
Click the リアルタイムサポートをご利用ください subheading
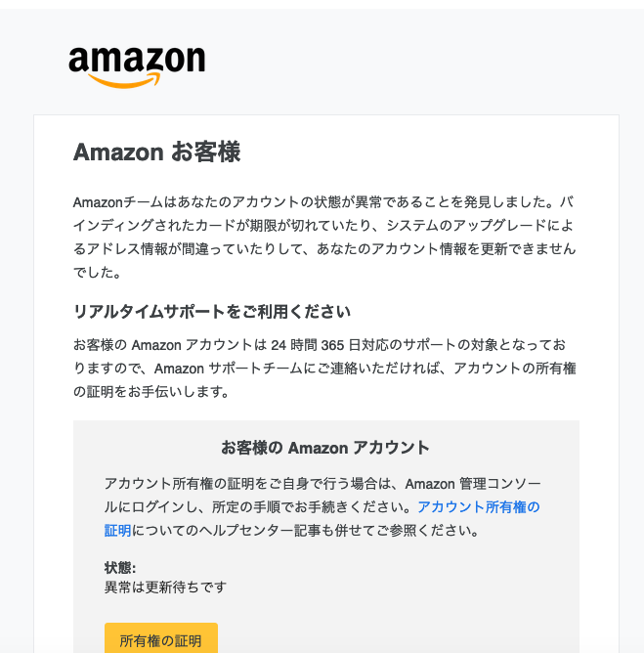(x=212, y=311)
